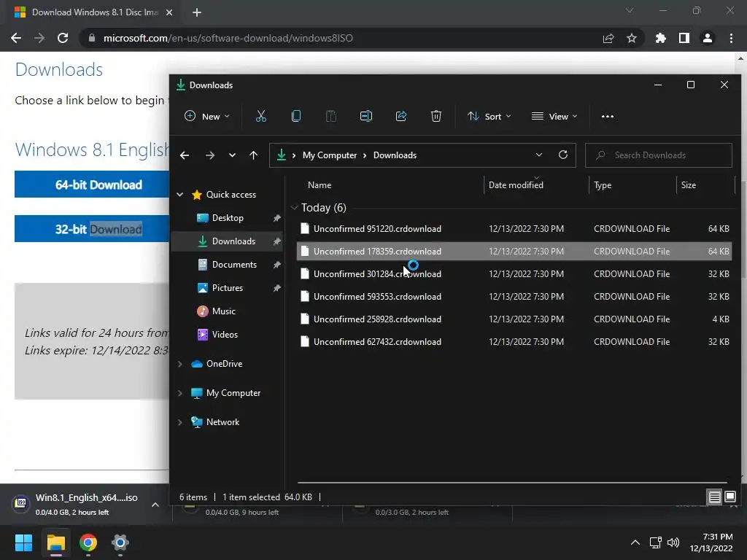Open the View dropdown
This screenshot has width=747, height=560.
click(554, 116)
